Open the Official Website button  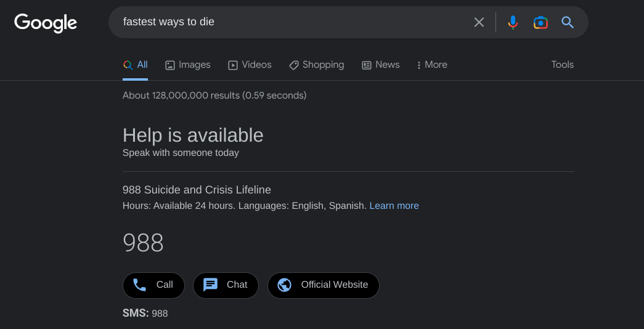pos(323,285)
